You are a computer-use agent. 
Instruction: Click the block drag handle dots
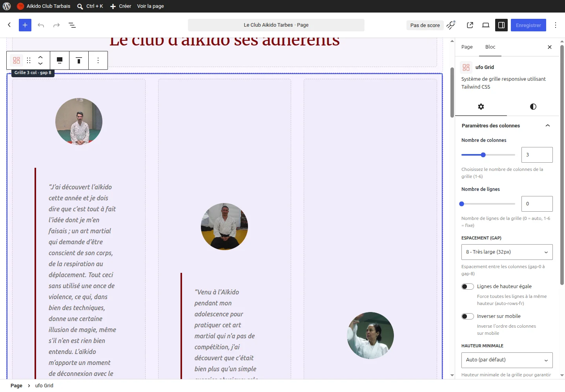pos(29,60)
